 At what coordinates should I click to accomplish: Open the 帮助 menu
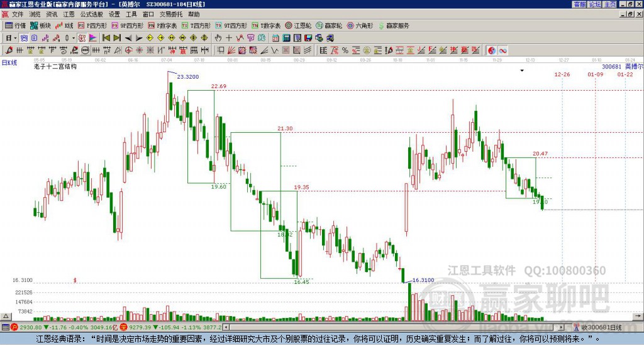(194, 14)
